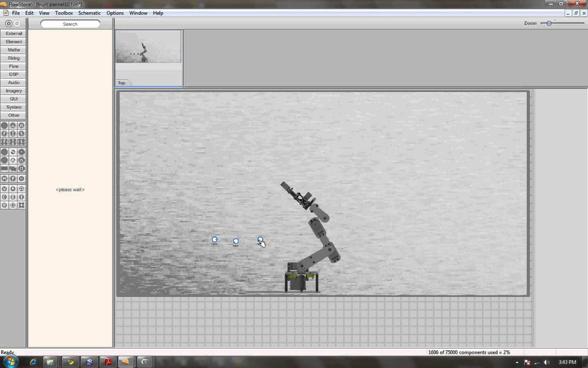Filter toolbox by Maths category
The width and height of the screenshot is (588, 368).
point(13,50)
